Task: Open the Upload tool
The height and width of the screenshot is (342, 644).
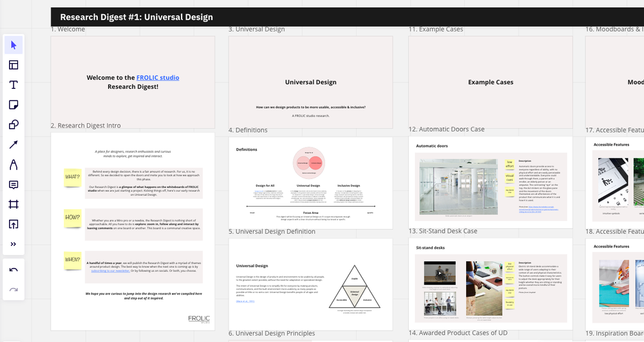Action: [x=14, y=224]
